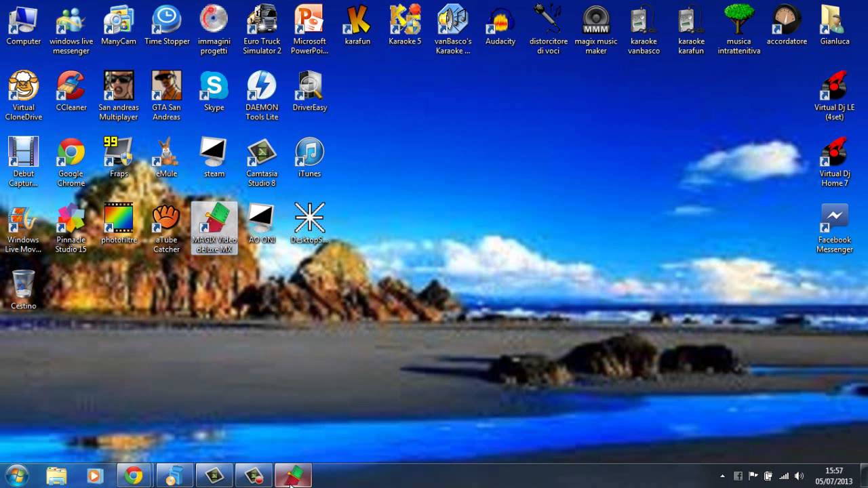Screen dimensions: 868x488
Task: Open the Facebook Messenger shortcut
Action: pyautogui.click(x=835, y=229)
